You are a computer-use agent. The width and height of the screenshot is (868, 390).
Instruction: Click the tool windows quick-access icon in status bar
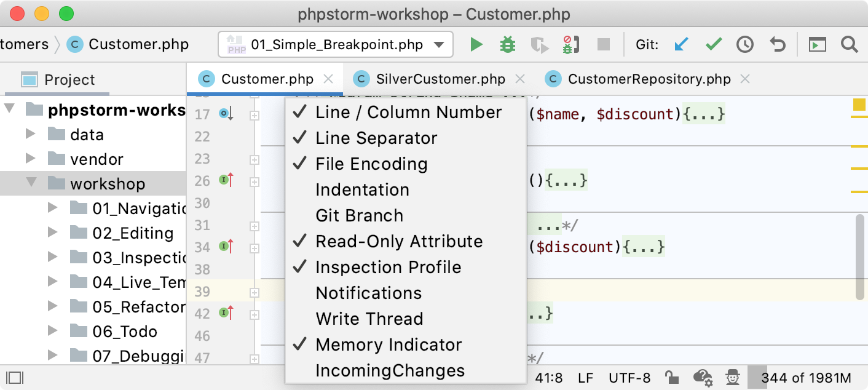pyautogui.click(x=14, y=377)
